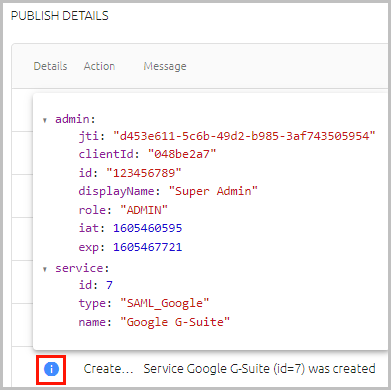
Task: Select the role value "ADMIN"
Action: pyautogui.click(x=144, y=210)
